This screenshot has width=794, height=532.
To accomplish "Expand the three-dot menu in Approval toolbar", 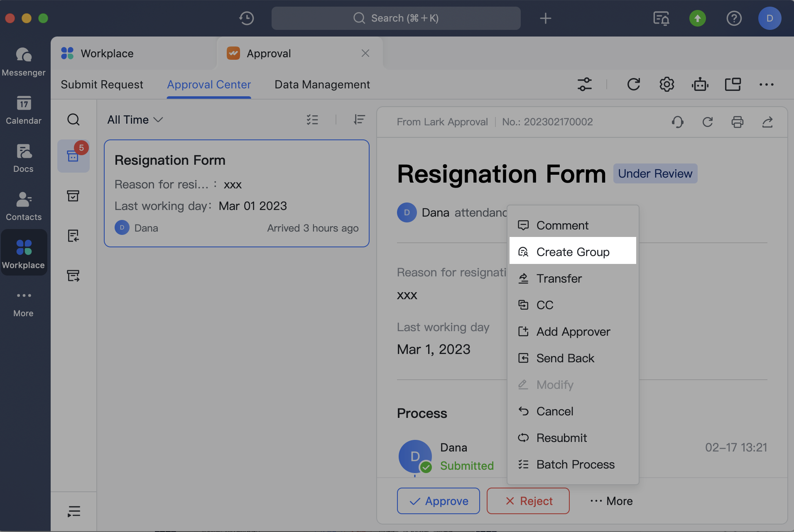I will [766, 85].
